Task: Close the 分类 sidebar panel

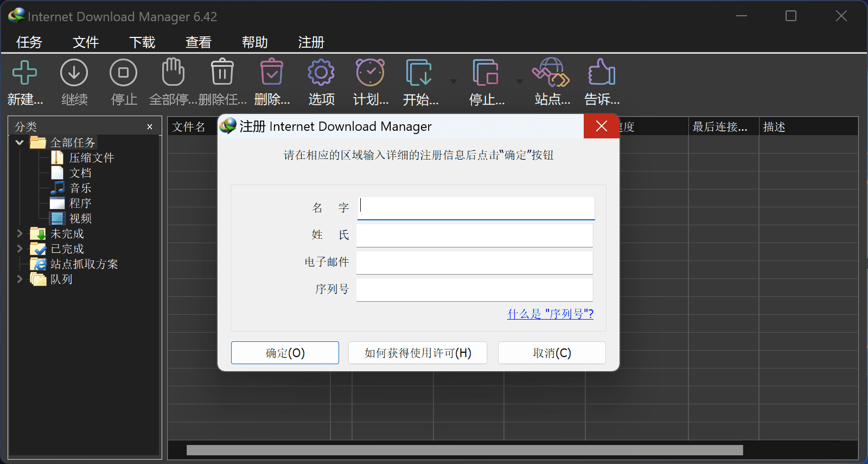Action: 150,127
